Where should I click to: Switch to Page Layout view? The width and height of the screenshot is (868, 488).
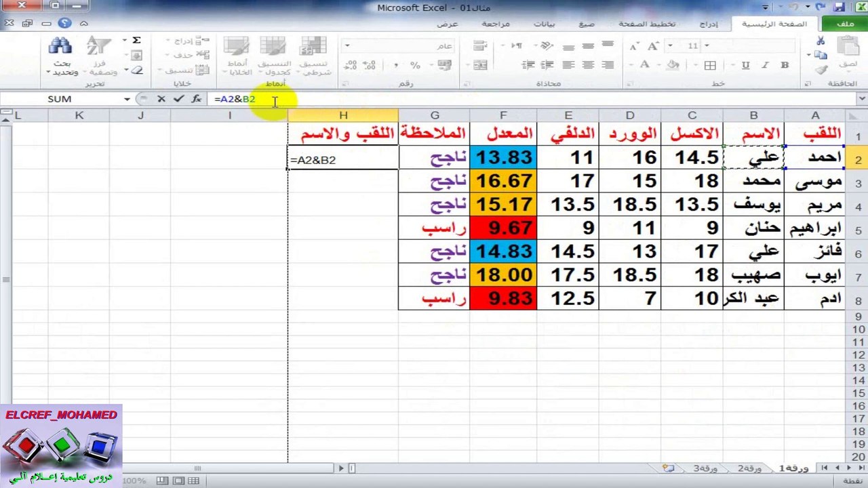point(178,481)
